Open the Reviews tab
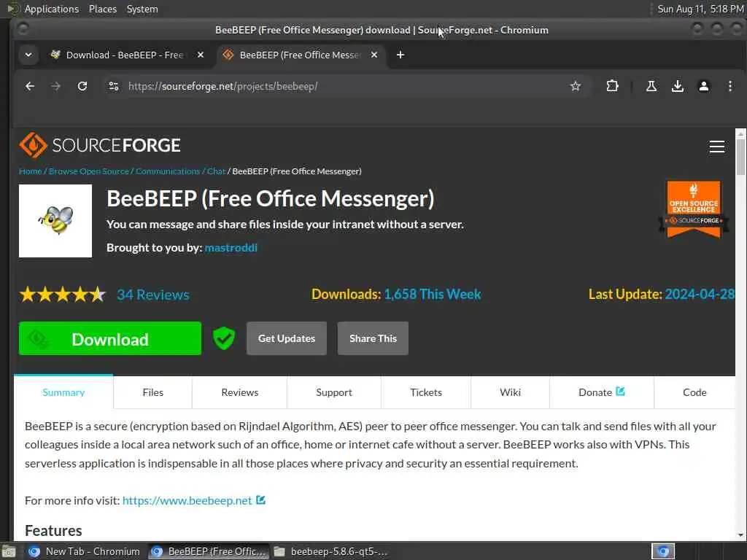 [x=239, y=392]
